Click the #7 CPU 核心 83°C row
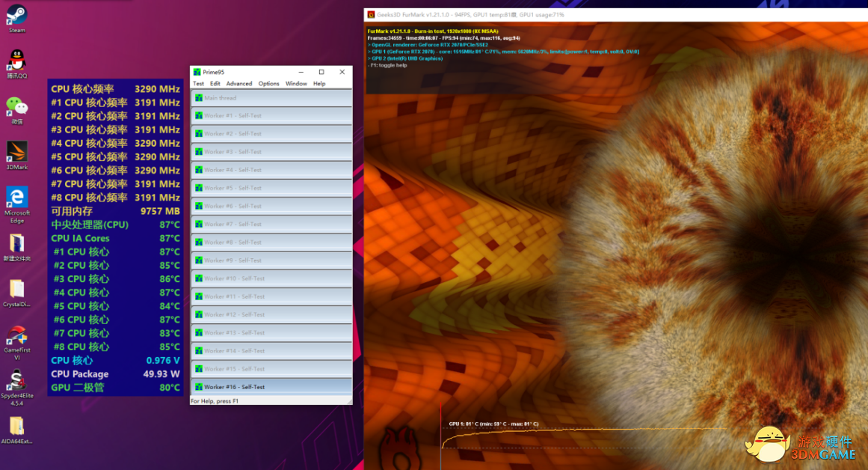868x470 pixels. click(x=115, y=333)
